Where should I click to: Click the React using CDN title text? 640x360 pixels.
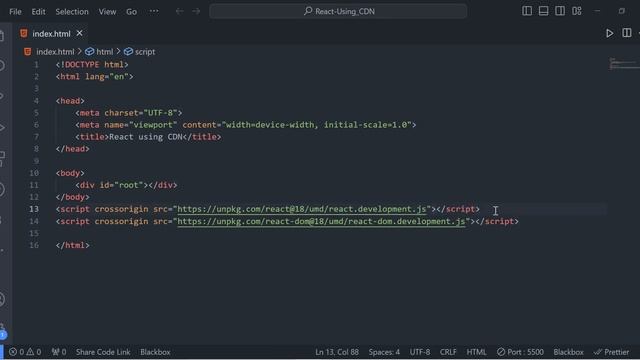point(145,137)
